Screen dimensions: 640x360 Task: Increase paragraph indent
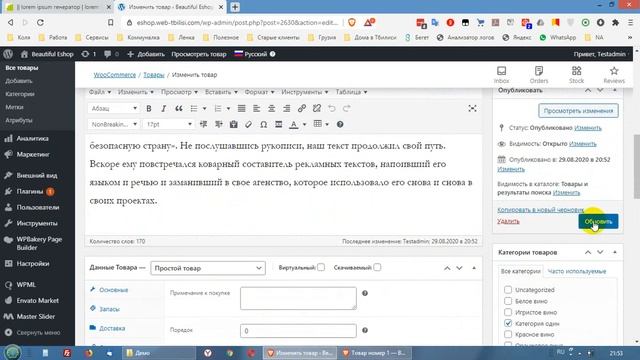(218, 124)
